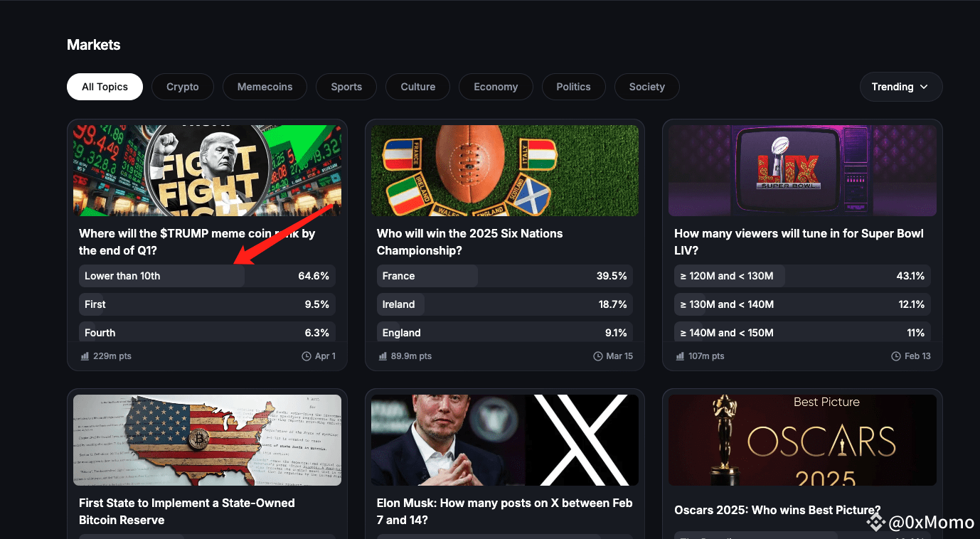Switch to the Crypto topic
This screenshot has height=539, width=980.
click(x=183, y=87)
